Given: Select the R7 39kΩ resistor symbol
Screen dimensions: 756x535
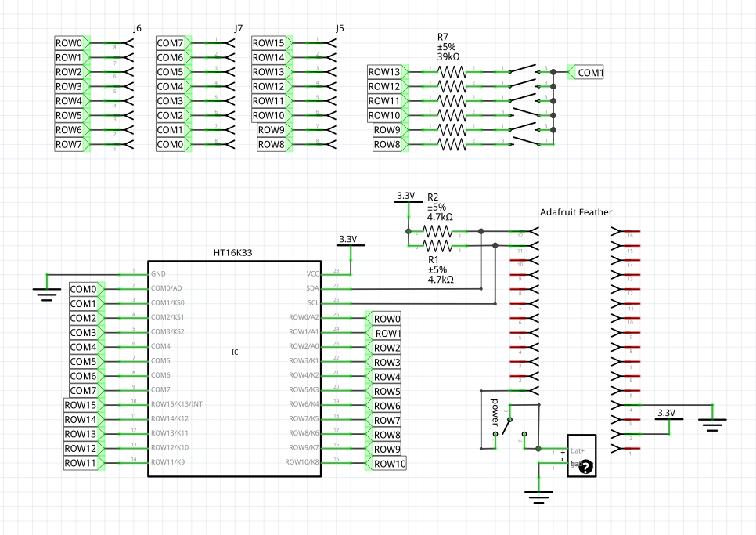Looking at the screenshot, I should click(x=452, y=72).
